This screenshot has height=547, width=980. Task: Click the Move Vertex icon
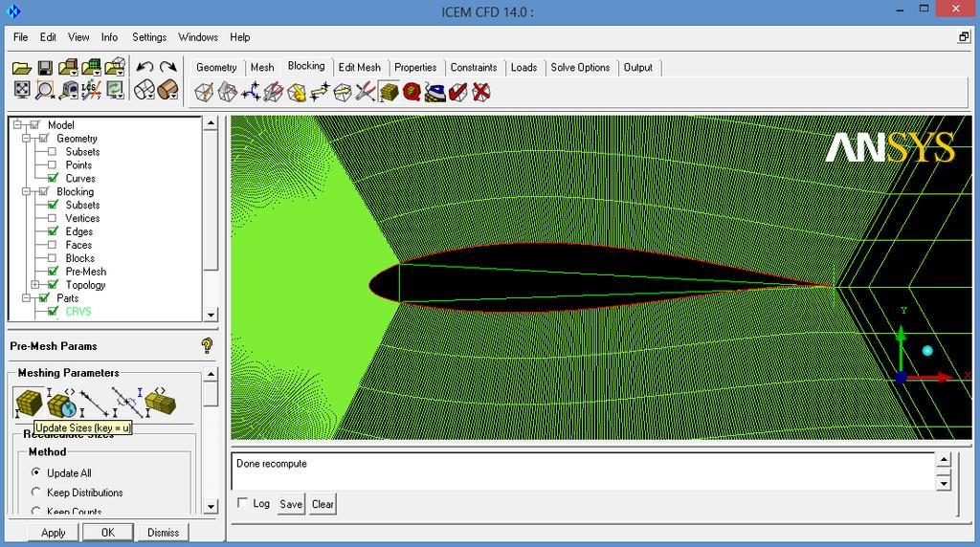coord(320,93)
